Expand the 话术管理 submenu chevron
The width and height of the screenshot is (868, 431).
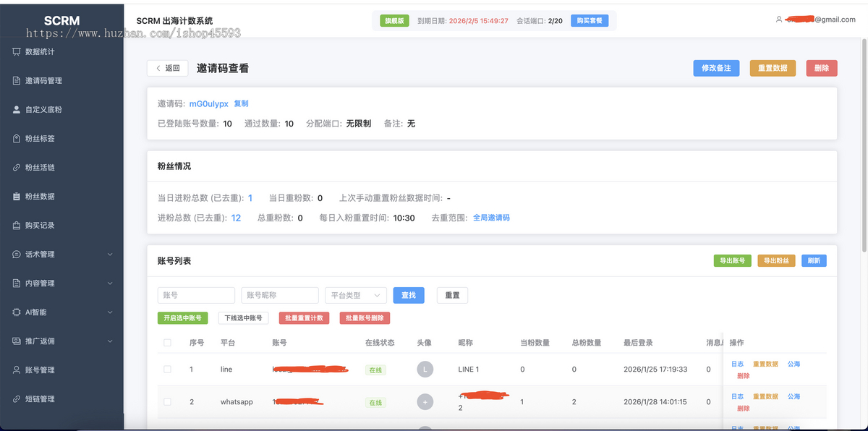[x=110, y=255]
